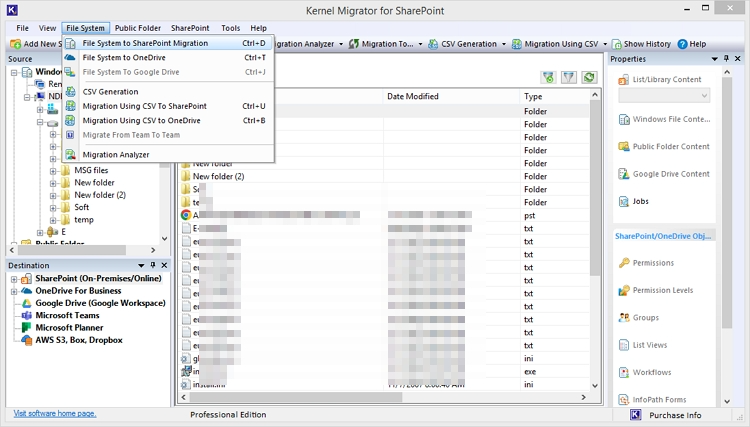Open CSV Generation dropdown arrow
This screenshot has height=427, width=750.
pyautogui.click(x=503, y=44)
